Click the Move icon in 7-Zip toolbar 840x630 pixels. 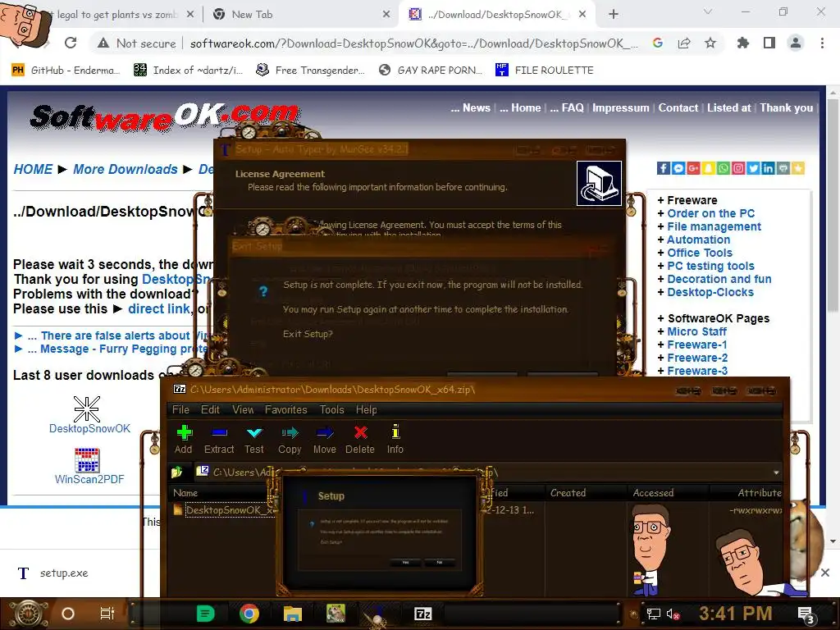pyautogui.click(x=325, y=440)
